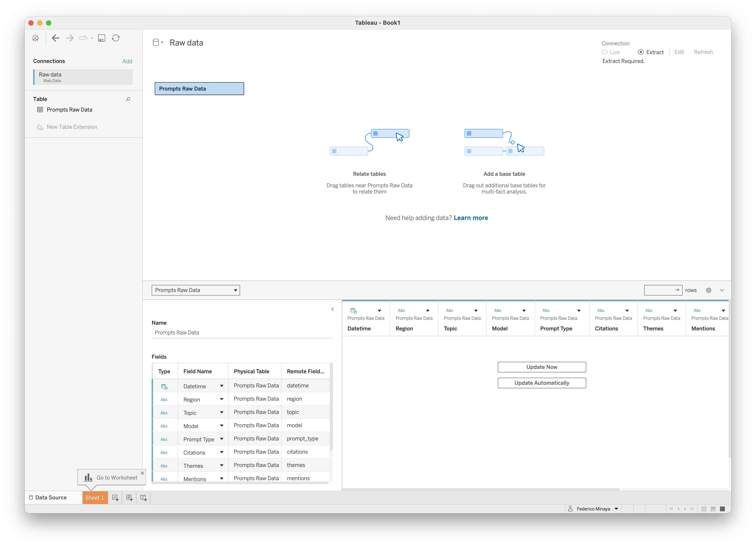Select the Raw data connection
The height and width of the screenshot is (546, 756).
pyautogui.click(x=83, y=77)
